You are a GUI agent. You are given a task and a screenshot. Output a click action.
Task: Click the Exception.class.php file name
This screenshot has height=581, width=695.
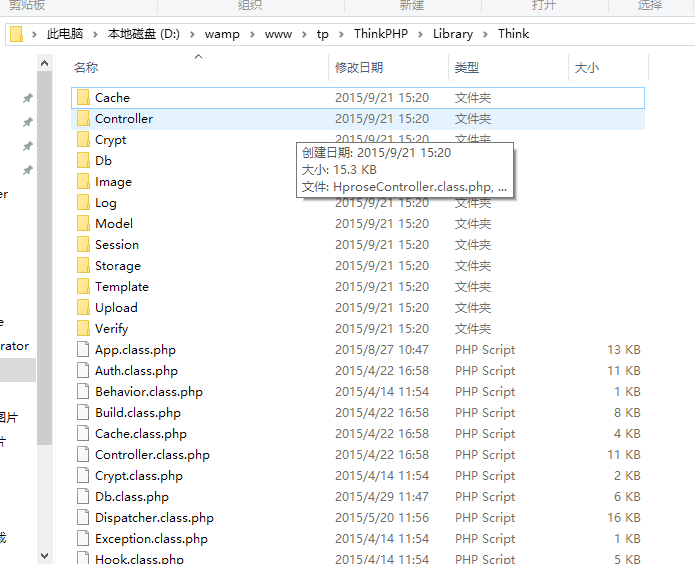point(151,539)
